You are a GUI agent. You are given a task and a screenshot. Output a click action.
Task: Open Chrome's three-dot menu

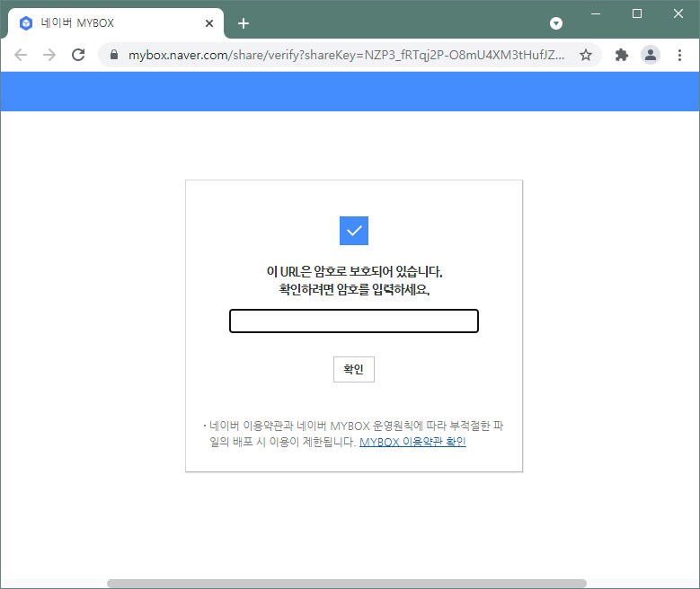point(679,55)
